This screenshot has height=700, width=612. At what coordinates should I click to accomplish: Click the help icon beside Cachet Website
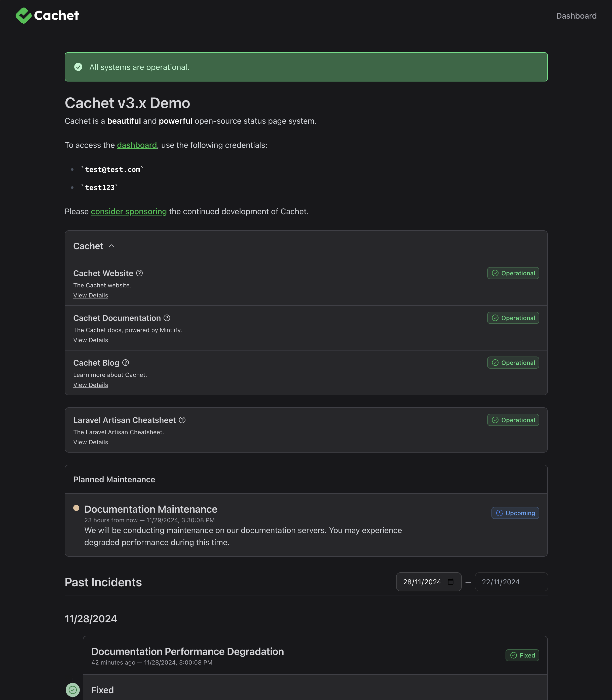[139, 273]
